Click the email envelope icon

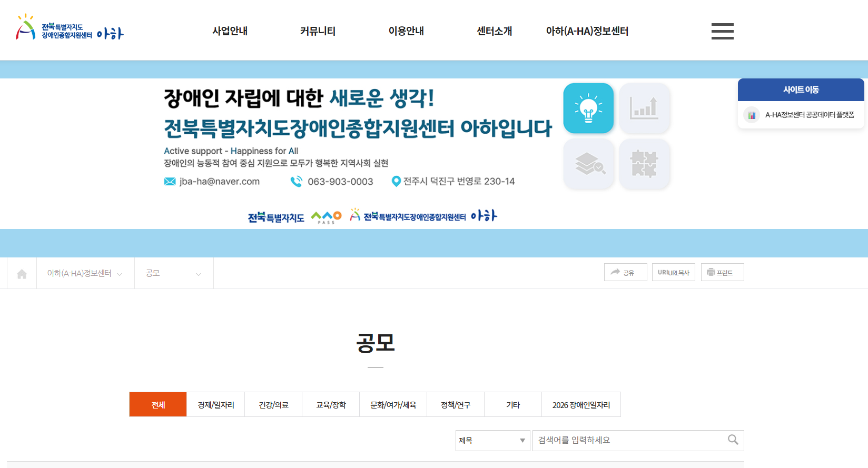point(170,182)
